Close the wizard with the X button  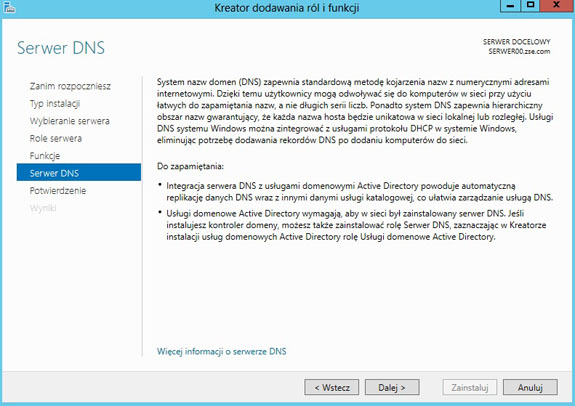pyautogui.click(x=557, y=5)
